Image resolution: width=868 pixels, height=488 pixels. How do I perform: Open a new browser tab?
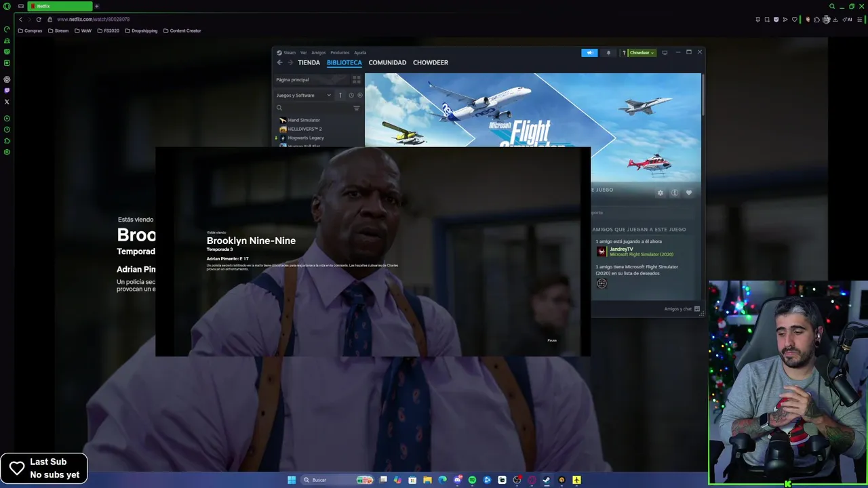(x=96, y=6)
